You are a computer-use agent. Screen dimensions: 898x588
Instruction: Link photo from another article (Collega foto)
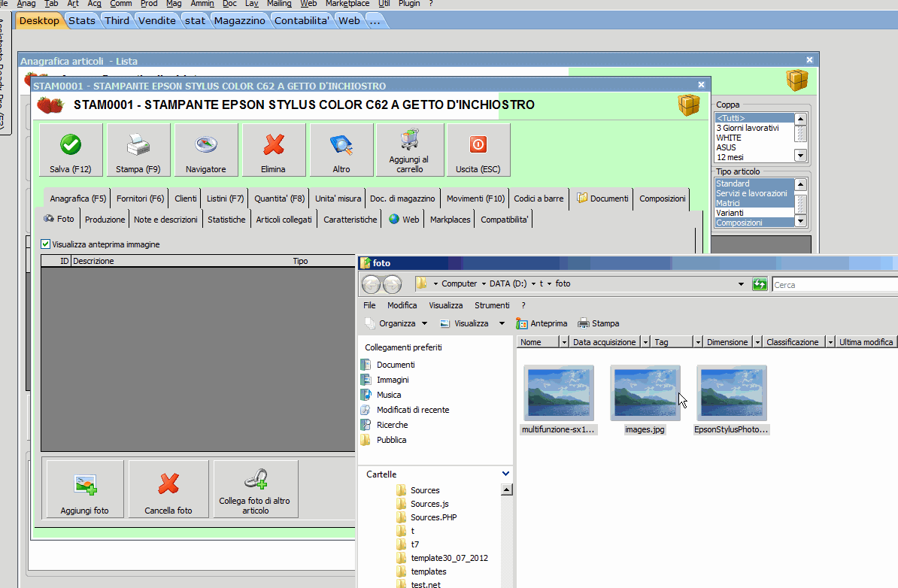256,489
